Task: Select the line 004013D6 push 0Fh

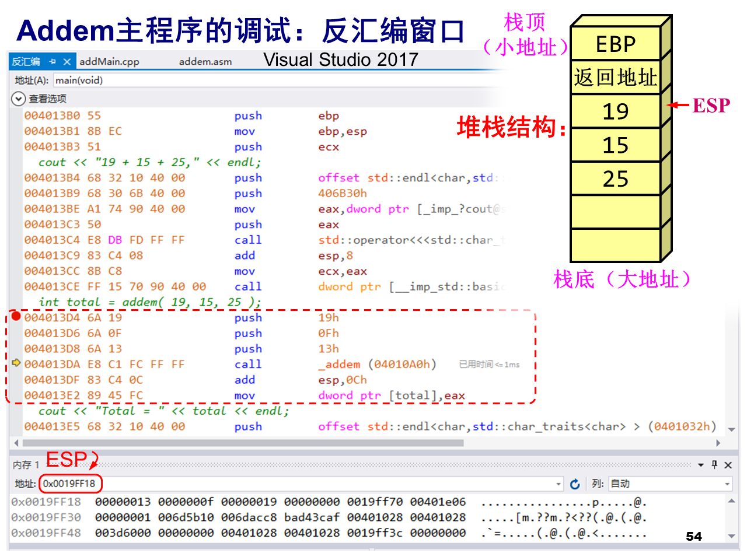Action: point(181,333)
